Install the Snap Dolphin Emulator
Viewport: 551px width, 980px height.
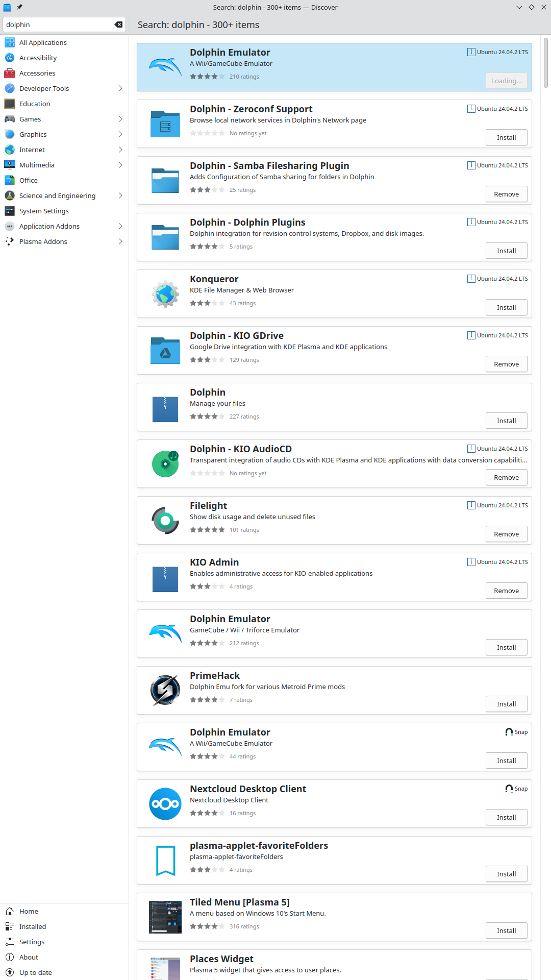[507, 761]
